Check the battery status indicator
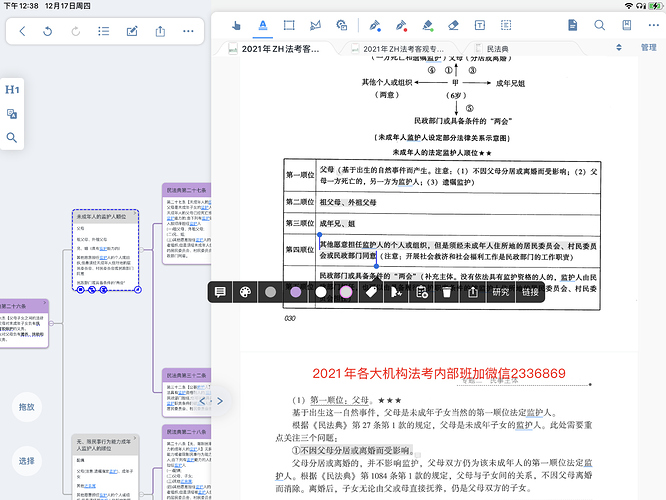This screenshot has width=666, height=500. (655, 6)
